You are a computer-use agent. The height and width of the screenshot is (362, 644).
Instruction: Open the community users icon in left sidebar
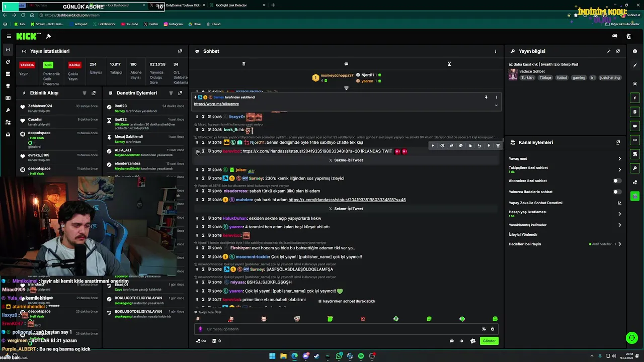pyautogui.click(x=8, y=122)
